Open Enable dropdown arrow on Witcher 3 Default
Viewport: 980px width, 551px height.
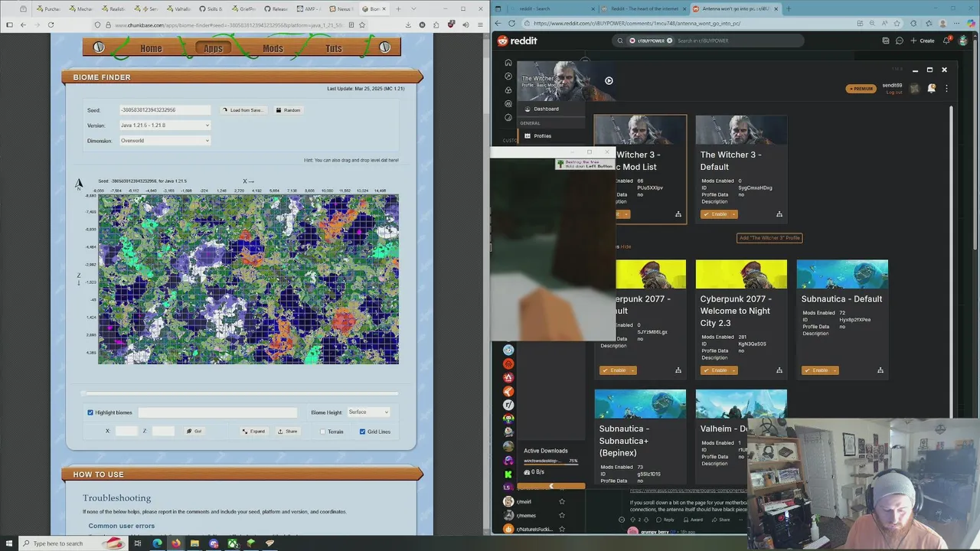[x=734, y=214]
